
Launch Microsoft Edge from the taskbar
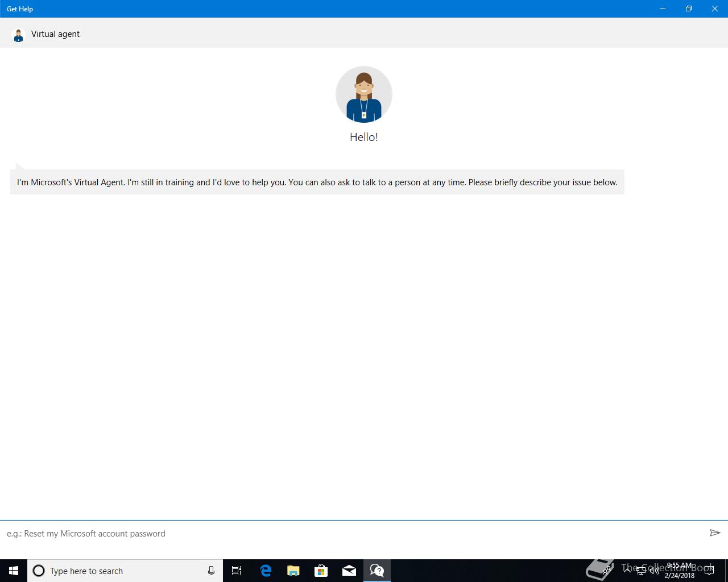pos(266,571)
